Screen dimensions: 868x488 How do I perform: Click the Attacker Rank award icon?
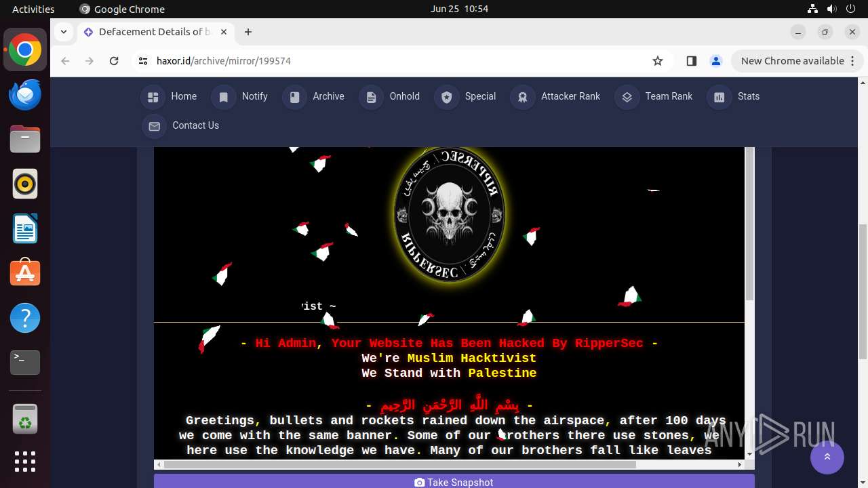pos(522,97)
